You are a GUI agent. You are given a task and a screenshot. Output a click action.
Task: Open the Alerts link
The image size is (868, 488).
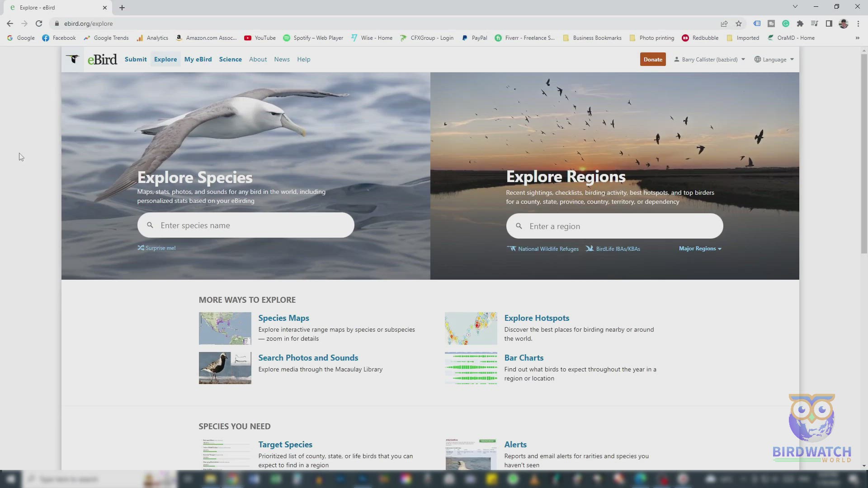(x=515, y=445)
